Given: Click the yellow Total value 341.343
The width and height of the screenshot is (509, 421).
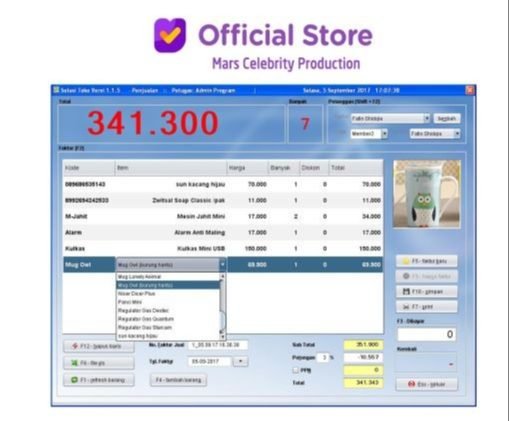Looking at the screenshot, I should tap(363, 383).
